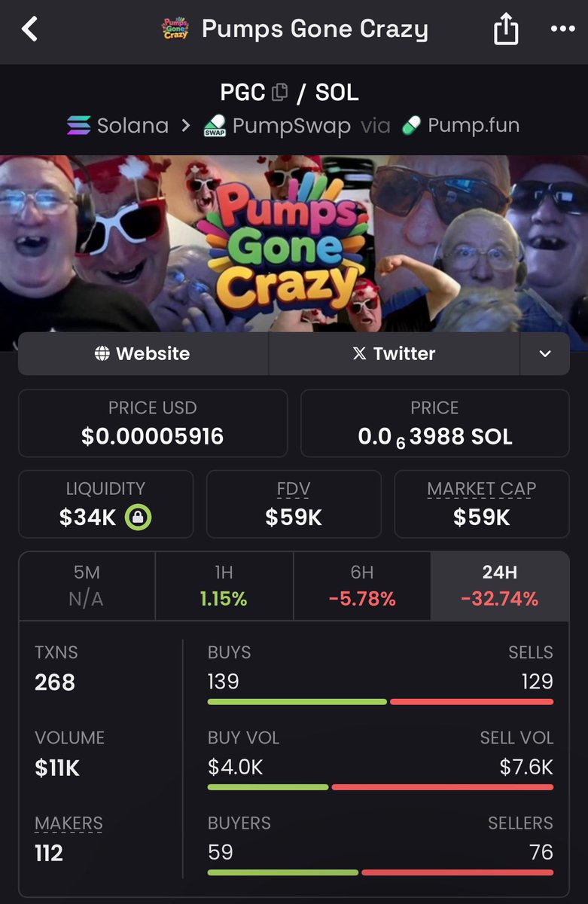Open the Website link button
Screen dimensions: 588x904
143,354
